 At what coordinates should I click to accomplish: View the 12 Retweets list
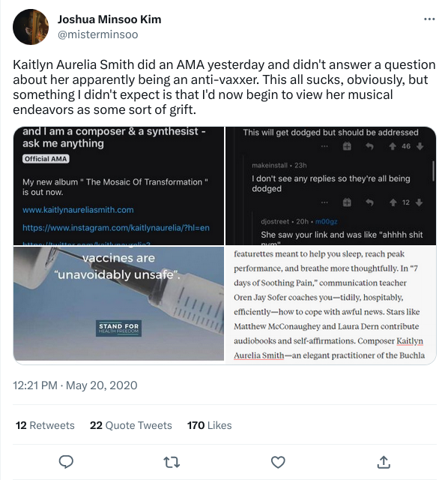45,425
